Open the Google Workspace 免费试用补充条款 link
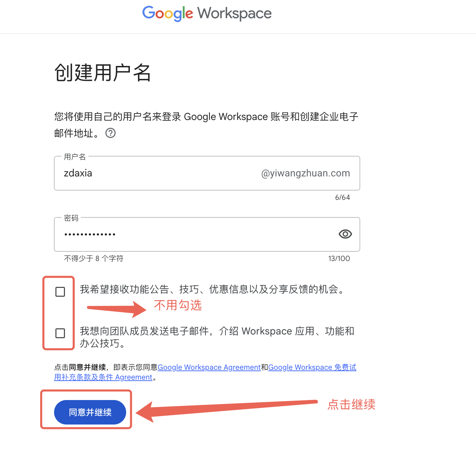Image resolution: width=476 pixels, height=467 pixels. (x=205, y=372)
